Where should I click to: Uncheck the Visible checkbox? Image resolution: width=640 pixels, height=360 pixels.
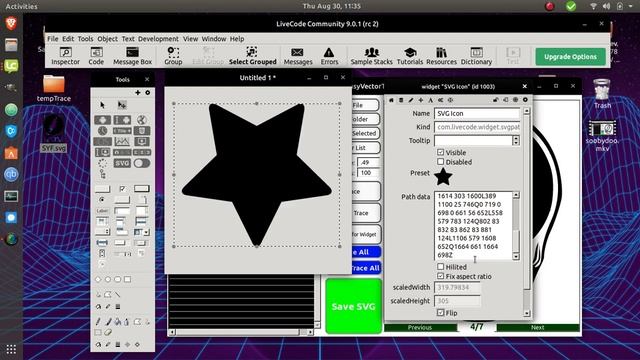(x=440, y=152)
